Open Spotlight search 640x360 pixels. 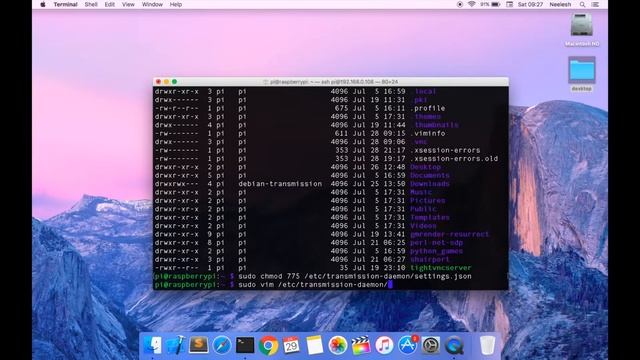tap(582, 4)
